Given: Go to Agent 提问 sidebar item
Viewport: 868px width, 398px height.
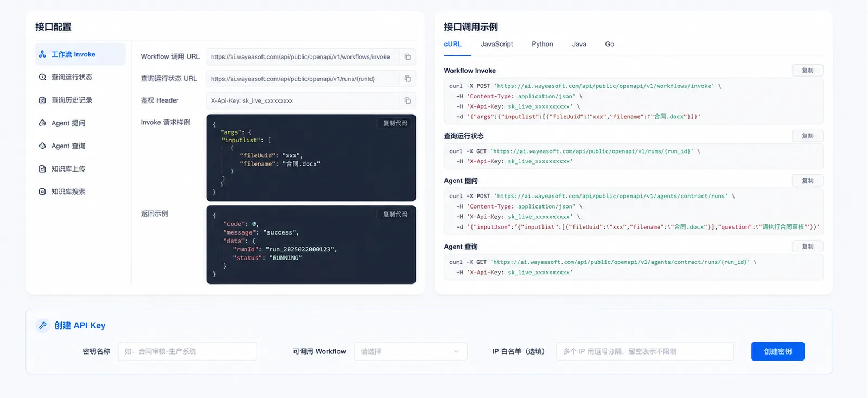Looking at the screenshot, I should tap(80, 123).
